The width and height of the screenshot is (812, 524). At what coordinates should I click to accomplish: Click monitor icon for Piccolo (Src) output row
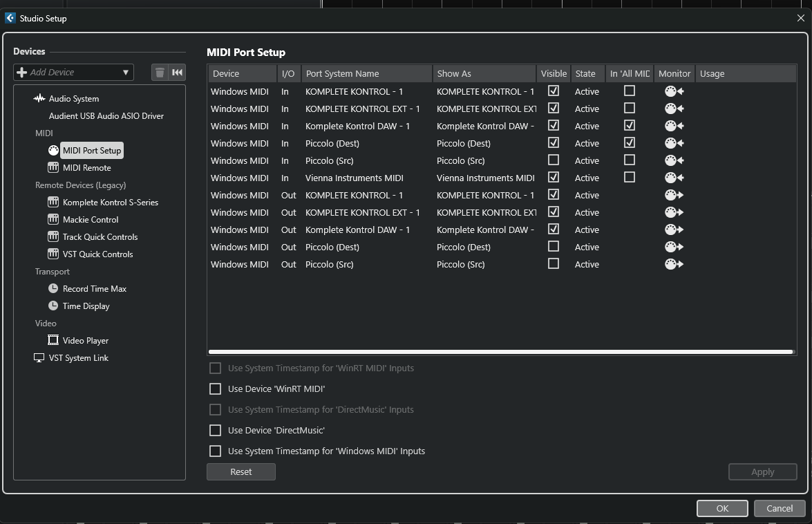coord(674,264)
